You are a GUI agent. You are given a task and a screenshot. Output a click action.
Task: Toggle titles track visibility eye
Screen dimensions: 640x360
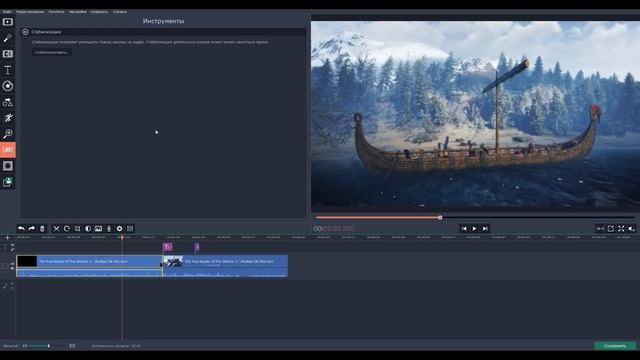click(x=13, y=245)
